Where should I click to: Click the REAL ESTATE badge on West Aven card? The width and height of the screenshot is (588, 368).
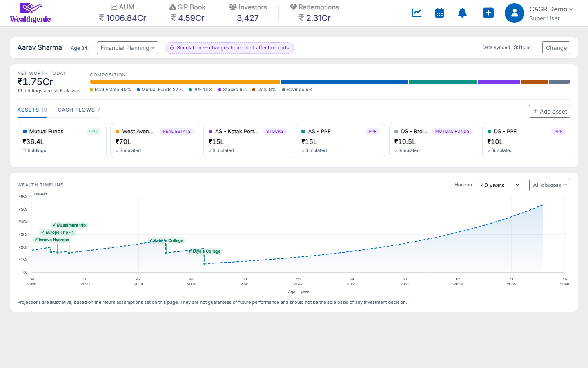pyautogui.click(x=177, y=131)
